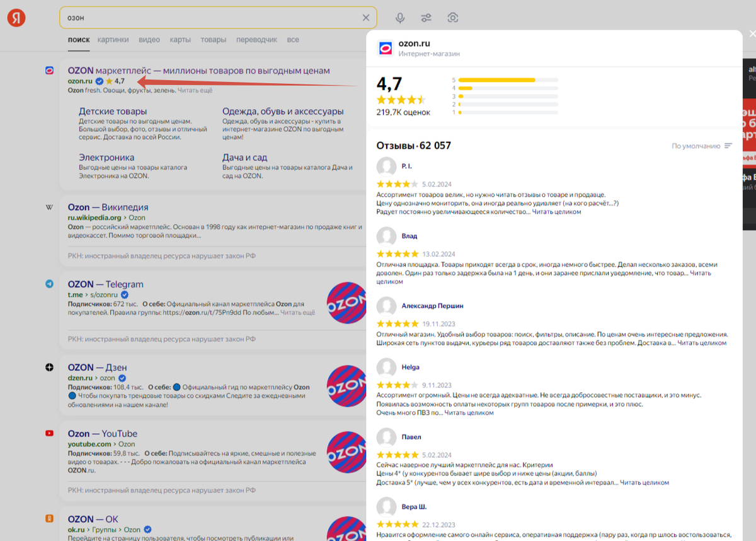The image size is (756, 541).
Task: Switch to the карты tab
Action: pos(180,39)
